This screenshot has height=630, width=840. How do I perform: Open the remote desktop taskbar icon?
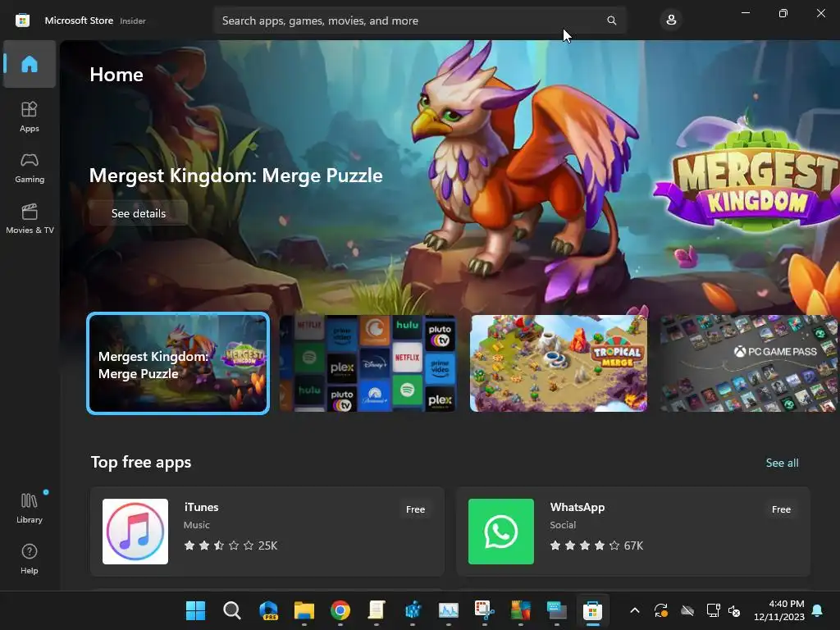point(557,610)
